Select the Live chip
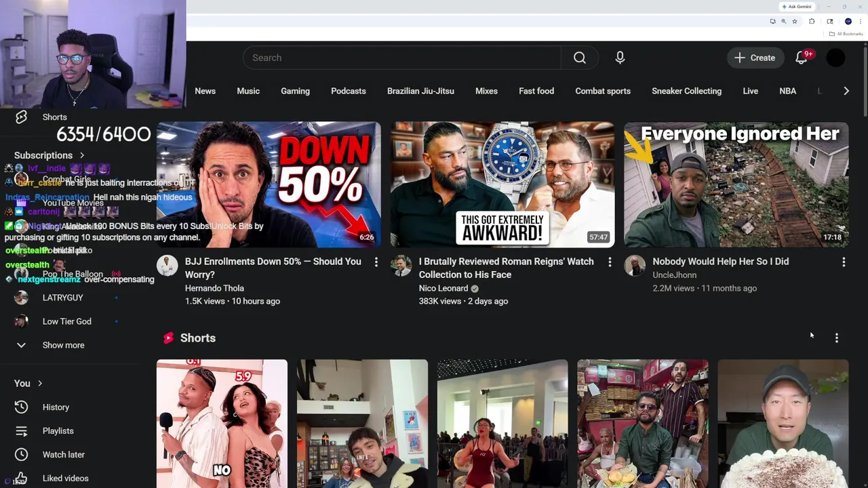 pos(750,91)
